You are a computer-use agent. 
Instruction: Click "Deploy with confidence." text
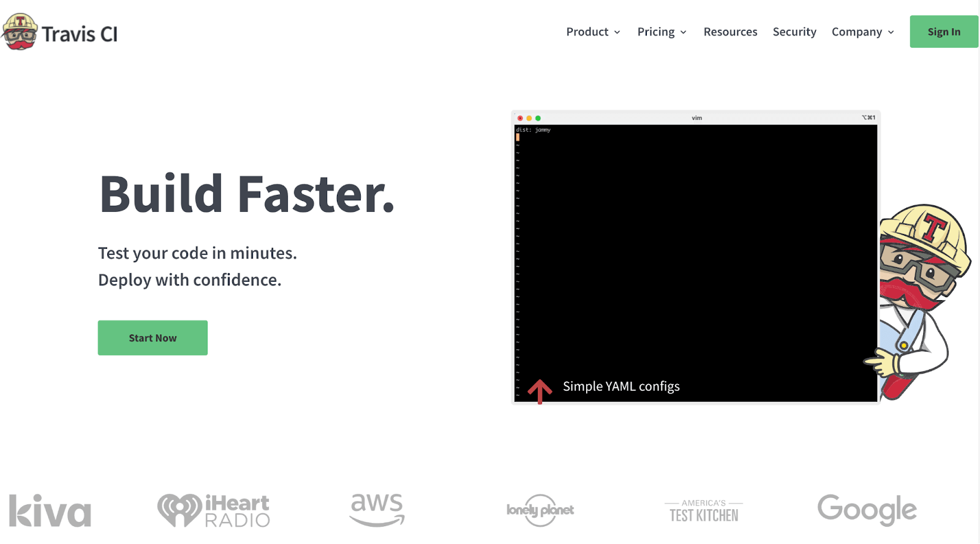pyautogui.click(x=190, y=280)
